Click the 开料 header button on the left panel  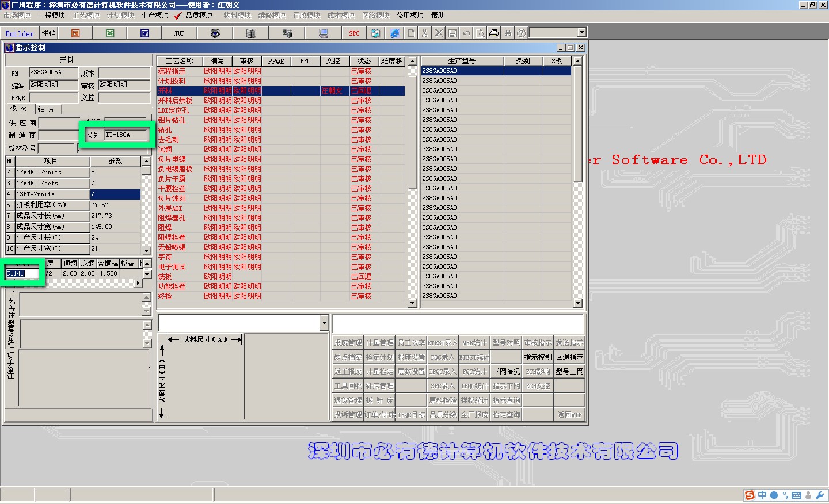78,59
